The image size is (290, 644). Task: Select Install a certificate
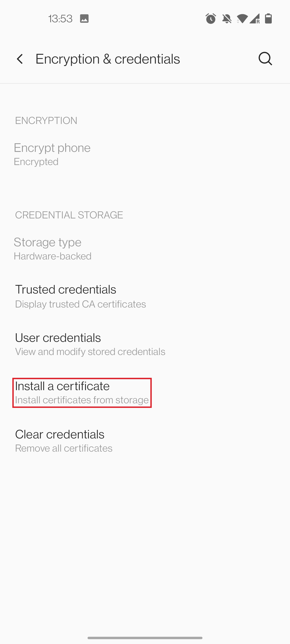click(145, 393)
